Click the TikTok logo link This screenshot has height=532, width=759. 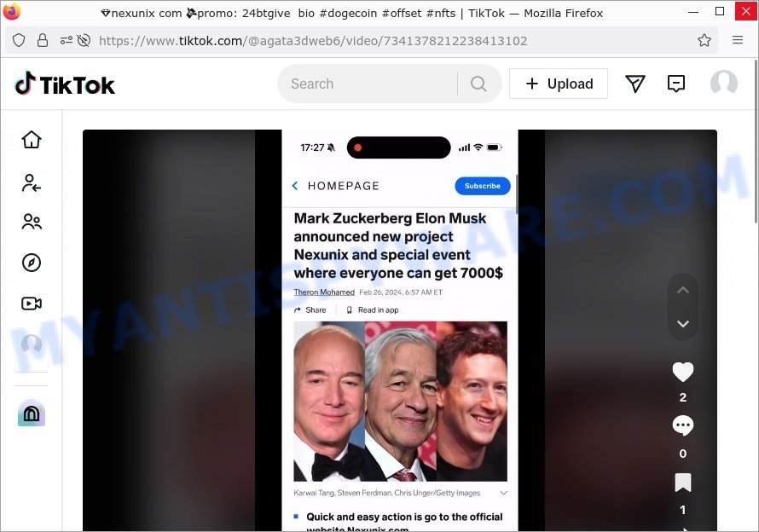pyautogui.click(x=65, y=84)
